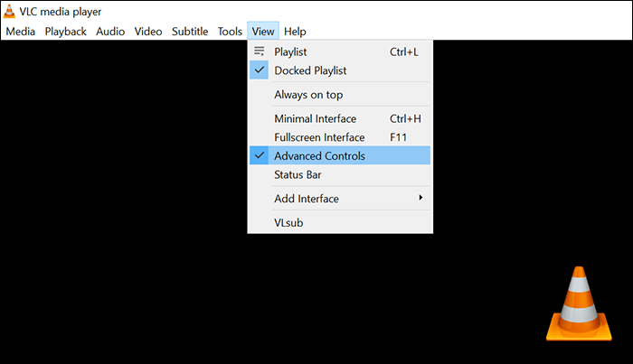The height and width of the screenshot is (364, 633).
Task: Enable the Status Bar option
Action: point(298,175)
